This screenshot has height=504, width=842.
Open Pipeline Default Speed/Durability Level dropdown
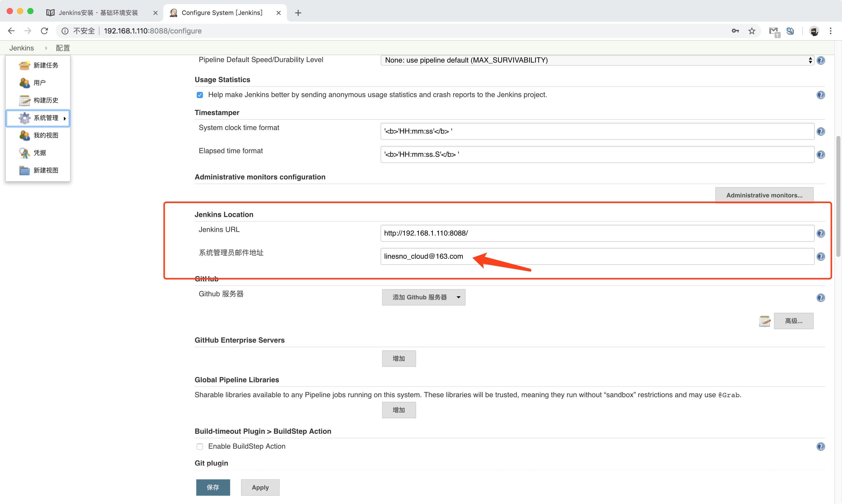[597, 60]
